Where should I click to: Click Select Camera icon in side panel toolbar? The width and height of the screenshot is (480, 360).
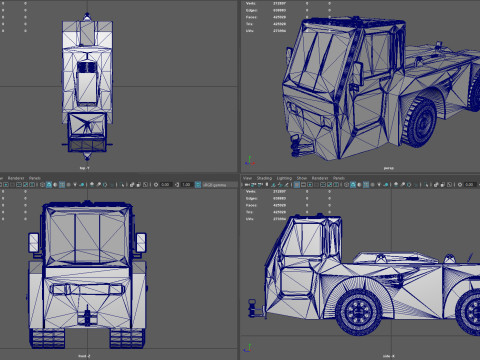pyautogui.click(x=247, y=185)
